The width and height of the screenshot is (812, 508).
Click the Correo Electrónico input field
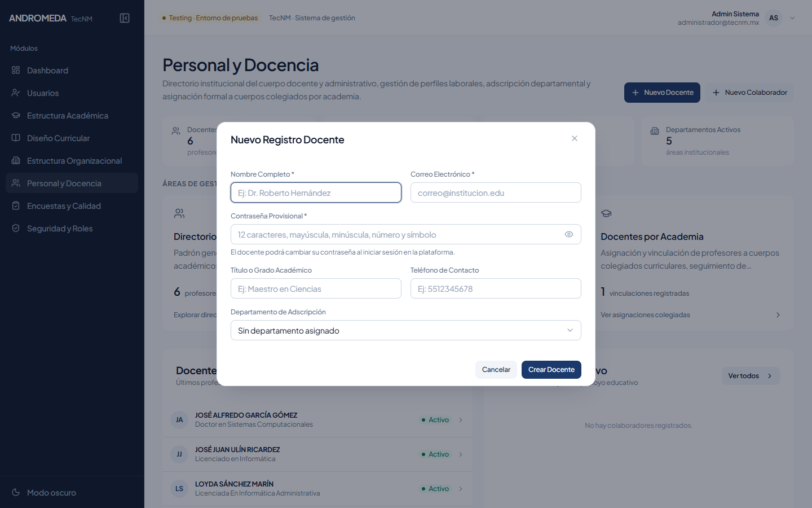point(496,192)
